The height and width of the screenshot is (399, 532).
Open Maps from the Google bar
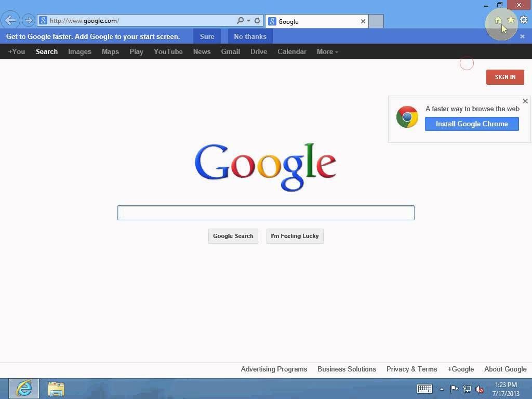(x=110, y=51)
